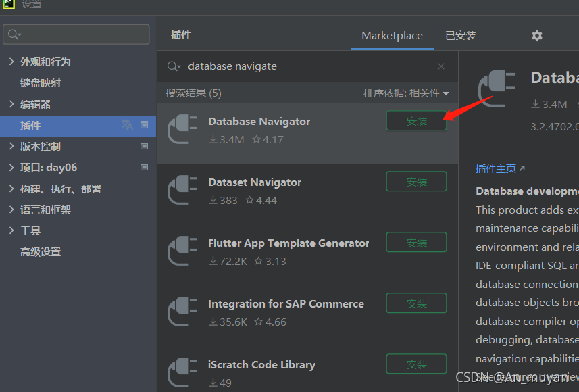This screenshot has width=579, height=392.
Task: Install Integration for SAP Commerce plugin
Action: (417, 303)
